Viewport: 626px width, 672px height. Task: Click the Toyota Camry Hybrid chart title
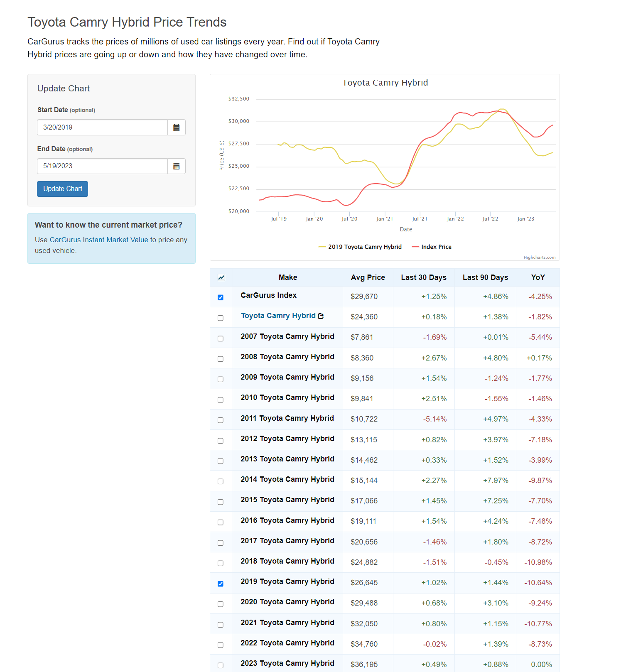[x=385, y=83]
